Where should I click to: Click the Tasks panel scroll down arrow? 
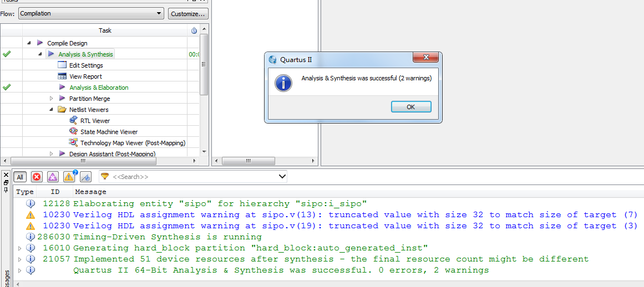204,152
